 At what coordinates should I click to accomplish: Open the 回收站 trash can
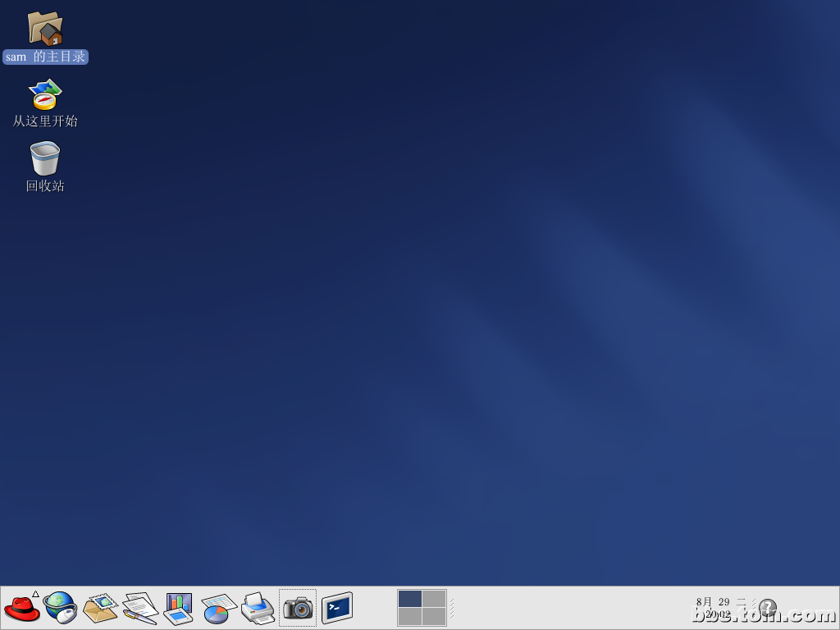tap(45, 157)
